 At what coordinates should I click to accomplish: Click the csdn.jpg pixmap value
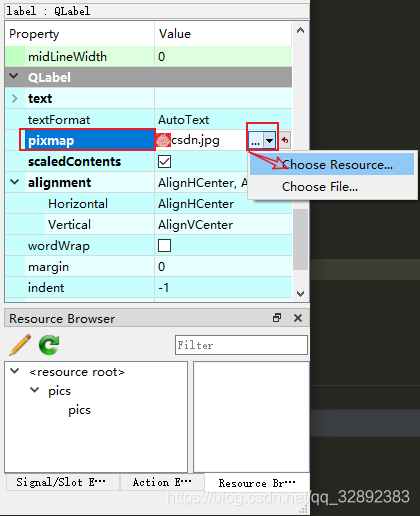coord(195,140)
